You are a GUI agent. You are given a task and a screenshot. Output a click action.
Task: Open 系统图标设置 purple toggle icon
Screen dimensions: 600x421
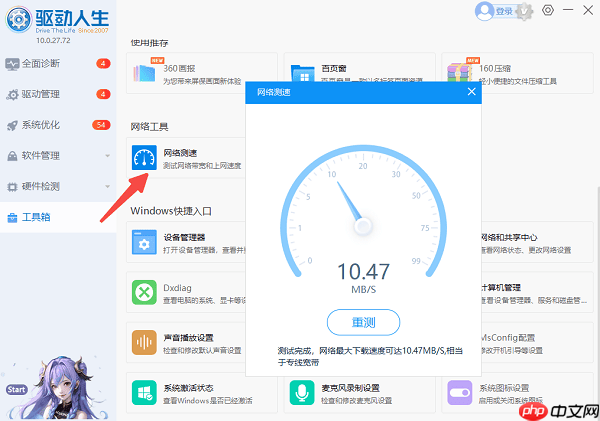[460, 393]
